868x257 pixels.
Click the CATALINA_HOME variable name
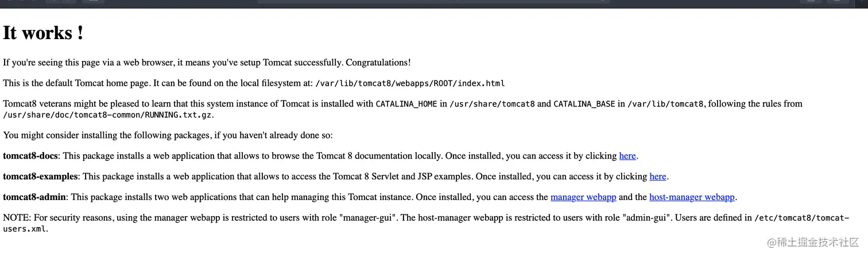click(406, 104)
